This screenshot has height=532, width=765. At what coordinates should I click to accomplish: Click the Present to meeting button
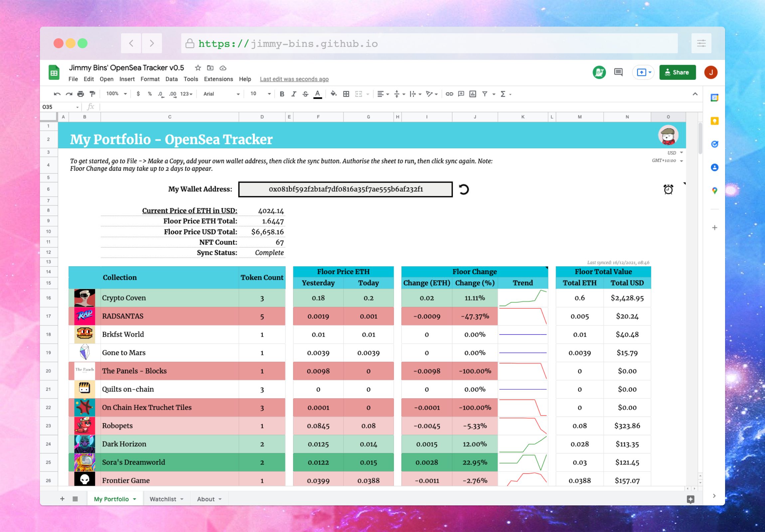643,72
